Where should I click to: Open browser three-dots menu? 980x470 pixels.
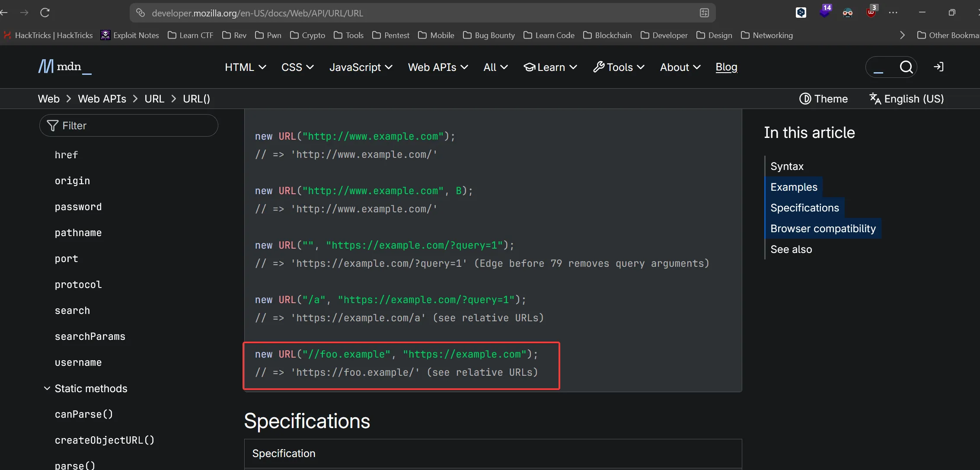coord(893,13)
